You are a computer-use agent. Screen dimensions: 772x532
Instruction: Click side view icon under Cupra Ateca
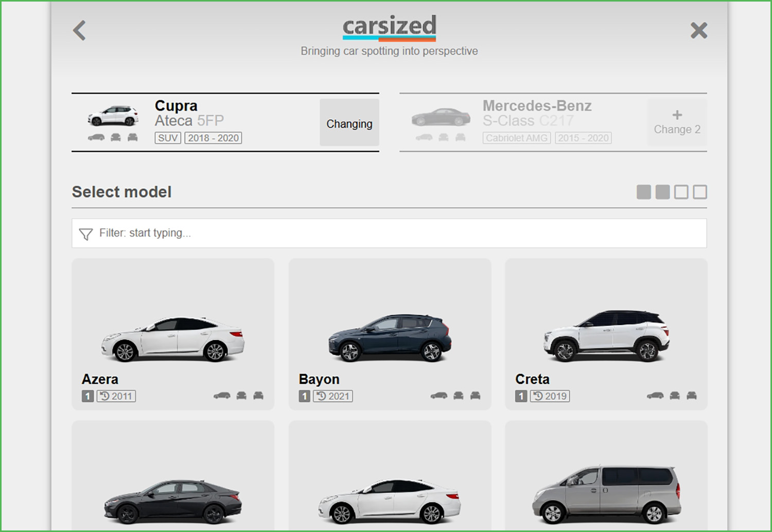click(96, 137)
